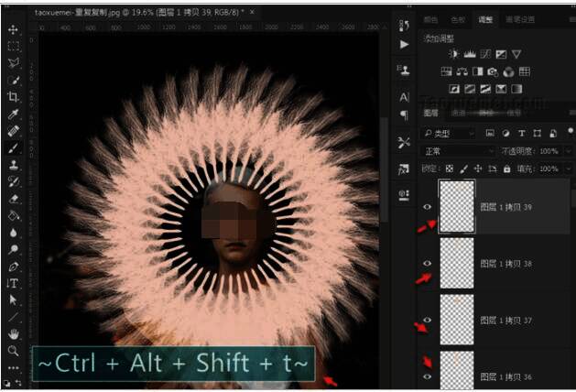This screenshot has height=392, width=576.
Task: Hide layer 图层 1 拷贝 39
Action: pyautogui.click(x=427, y=208)
